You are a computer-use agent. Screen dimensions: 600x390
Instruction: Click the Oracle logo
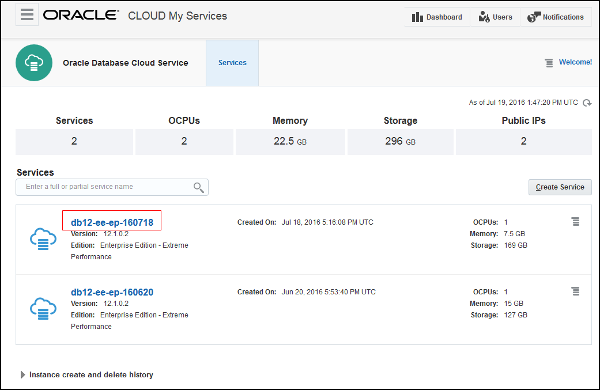tap(81, 15)
